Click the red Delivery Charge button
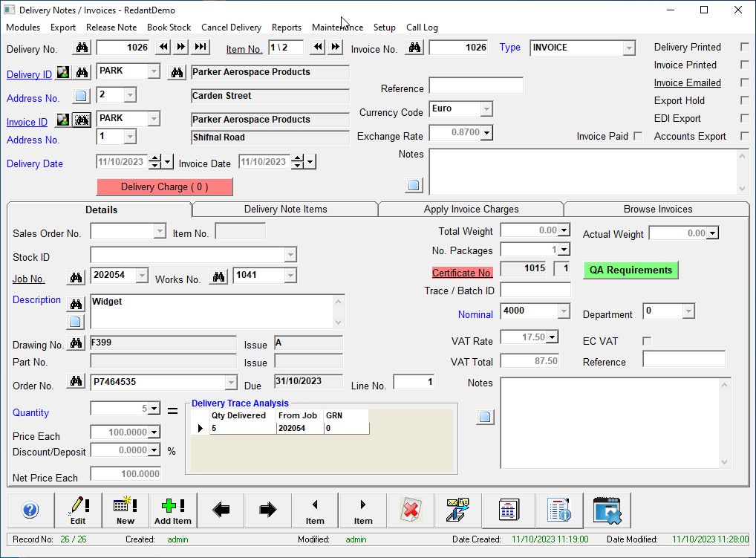This screenshot has height=558, width=756. (x=164, y=186)
